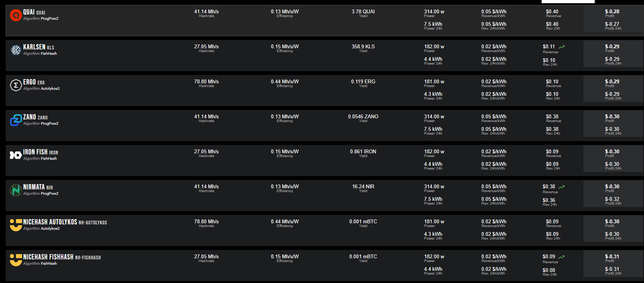The image size is (644, 283).
Task: Click the Iron Fish logo icon
Action: (16, 155)
